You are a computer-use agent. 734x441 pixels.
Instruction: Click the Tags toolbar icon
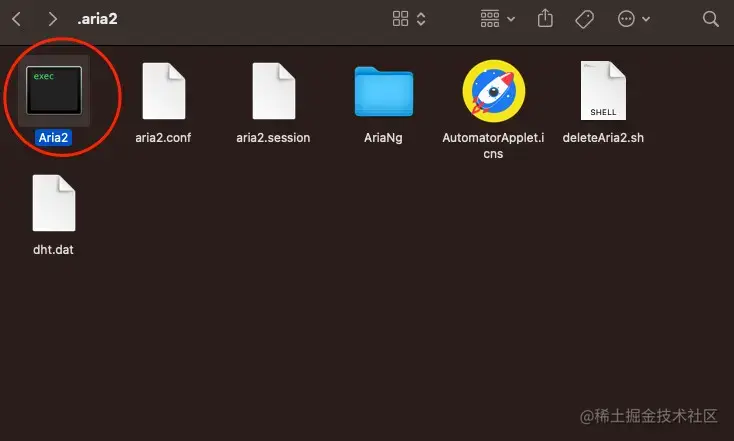(x=584, y=19)
